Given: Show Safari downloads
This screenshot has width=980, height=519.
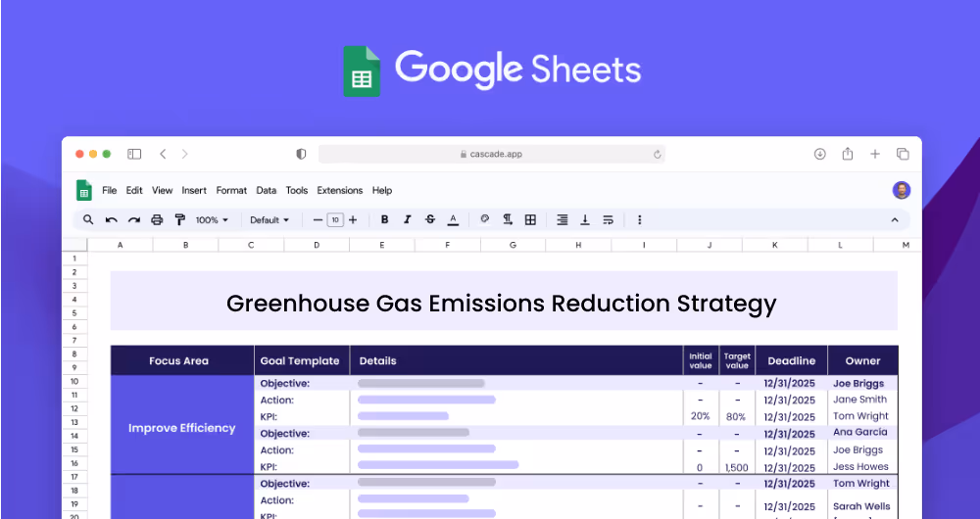Looking at the screenshot, I should tap(820, 155).
